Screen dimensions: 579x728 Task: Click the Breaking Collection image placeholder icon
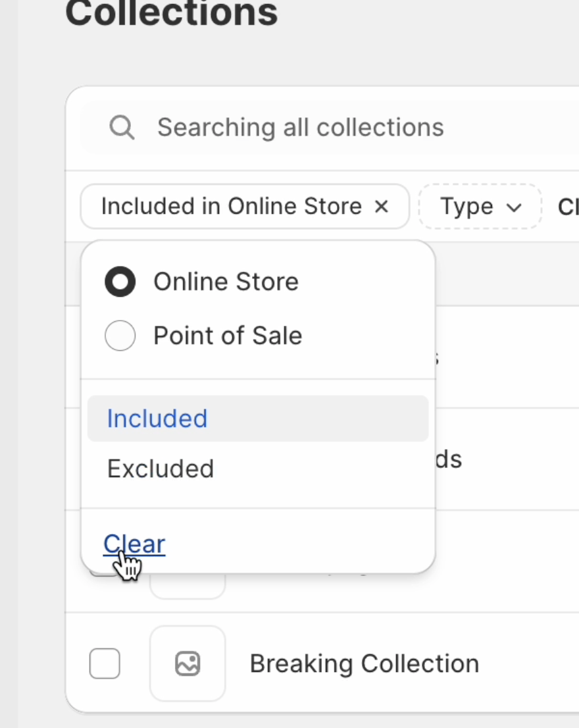coord(188,663)
